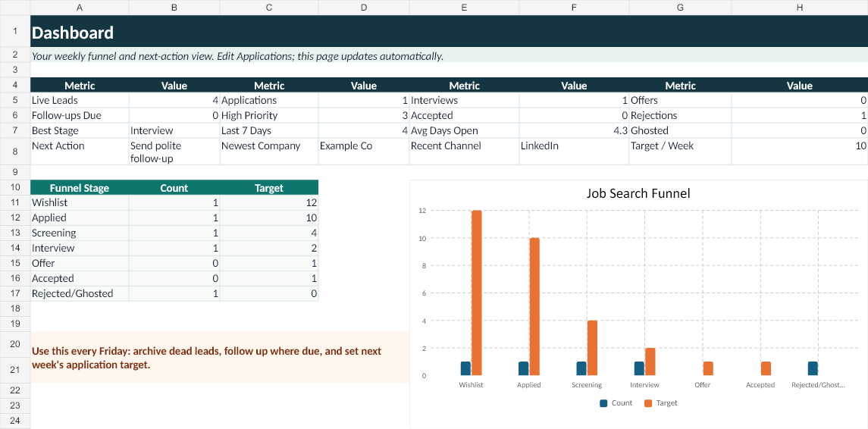Select column header A
The height and width of the screenshot is (429, 868).
[80, 8]
